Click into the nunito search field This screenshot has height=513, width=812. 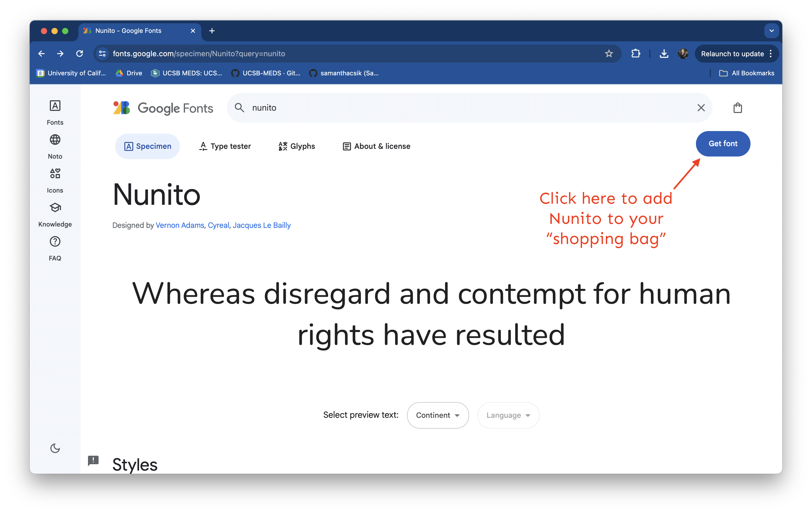438,108
